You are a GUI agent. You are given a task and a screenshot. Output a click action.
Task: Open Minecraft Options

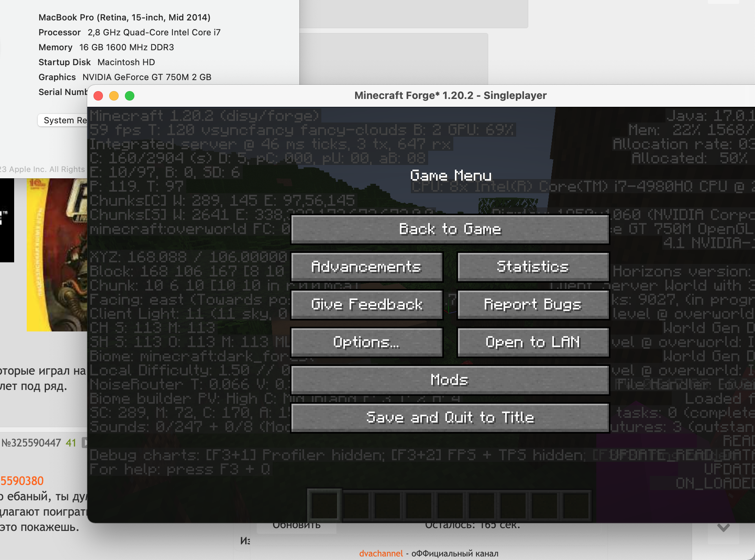[x=367, y=342]
